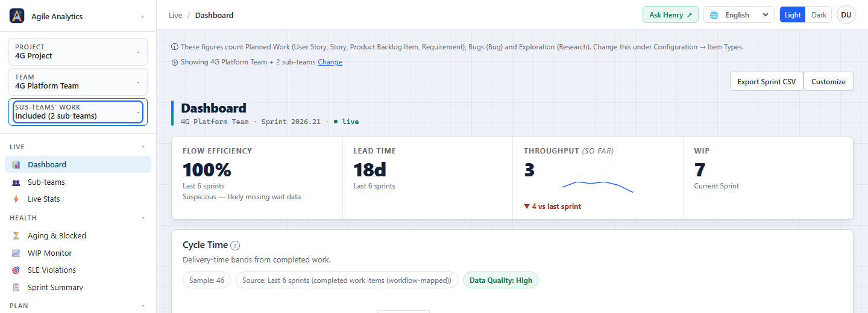The image size is (868, 313).
Task: Click the Aging & Blocked hourglass icon
Action: pyautogui.click(x=16, y=236)
